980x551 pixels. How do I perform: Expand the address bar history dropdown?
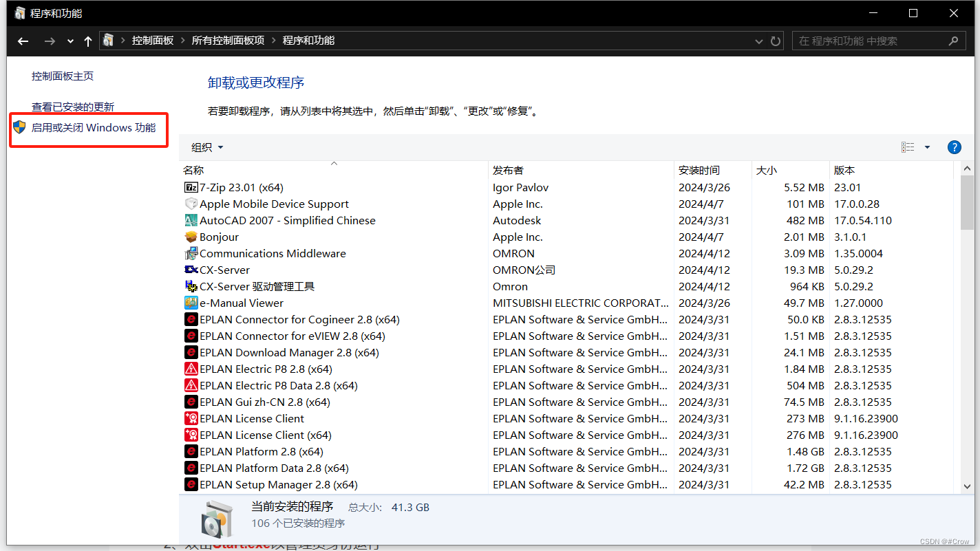tap(759, 41)
